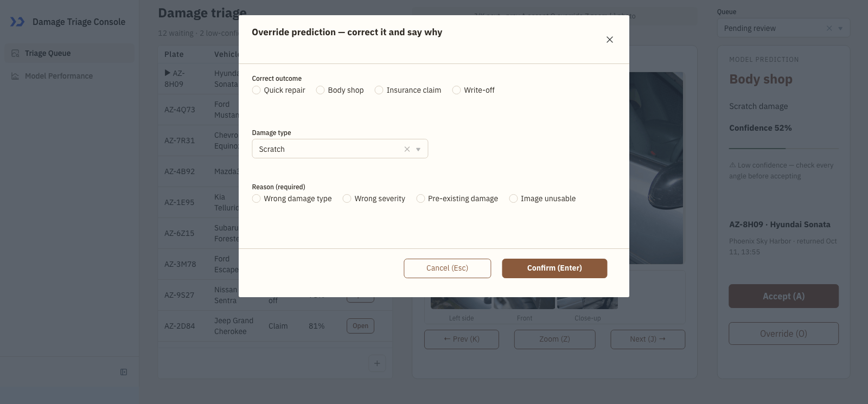Close the override prediction dialog

click(610, 40)
